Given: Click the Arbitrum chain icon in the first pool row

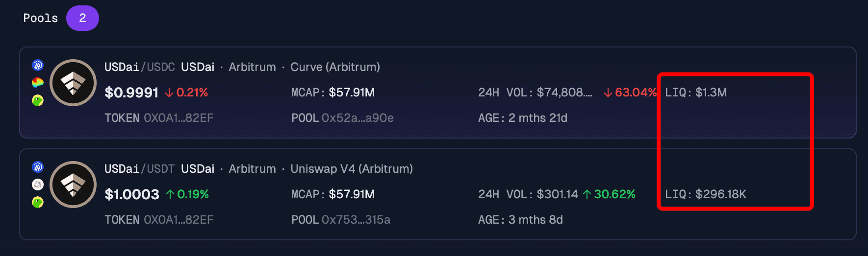Looking at the screenshot, I should coord(38,65).
